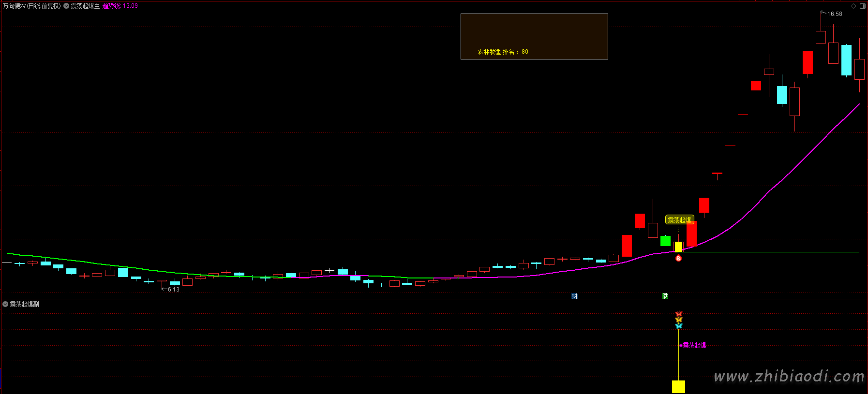Click the yellow butterfly signal icon
The width and height of the screenshot is (868, 394).
(678, 320)
